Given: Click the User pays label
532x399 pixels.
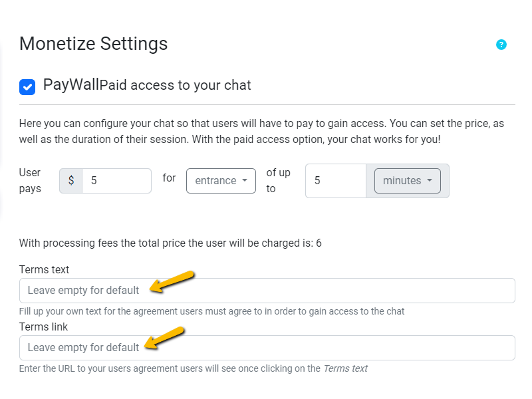Looking at the screenshot, I should [x=31, y=180].
